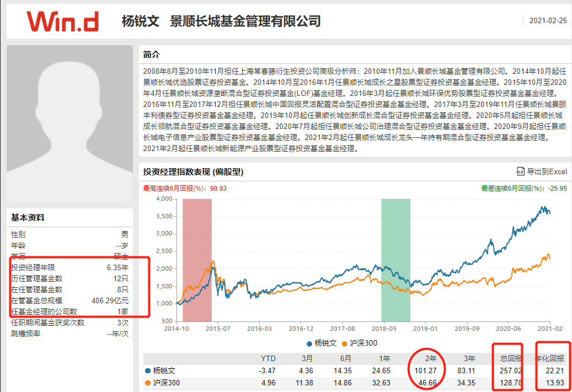Click the 6月 column header
The image size is (572, 392).
pos(345,358)
